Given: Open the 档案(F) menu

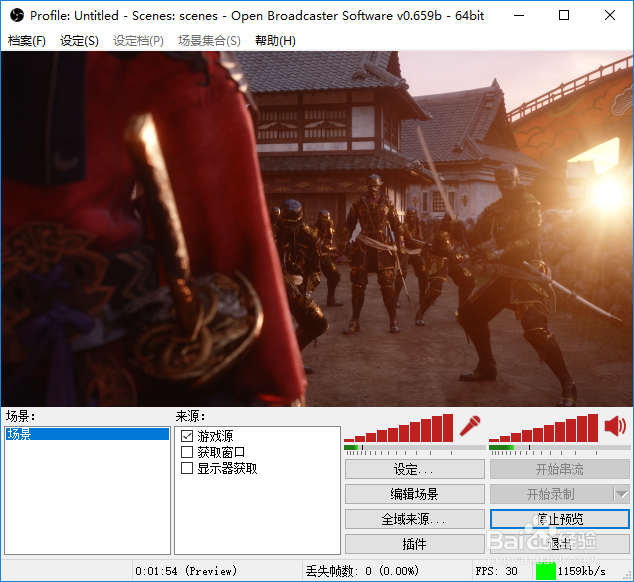Looking at the screenshot, I should [x=27, y=40].
